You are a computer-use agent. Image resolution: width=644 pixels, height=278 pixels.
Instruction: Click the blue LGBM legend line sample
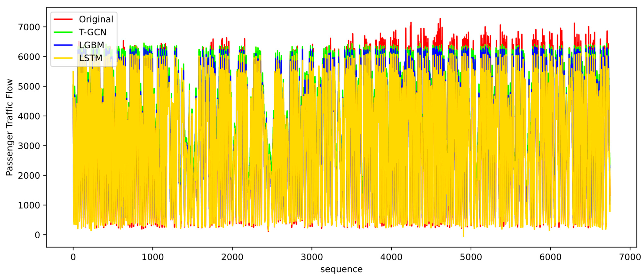click(x=63, y=45)
